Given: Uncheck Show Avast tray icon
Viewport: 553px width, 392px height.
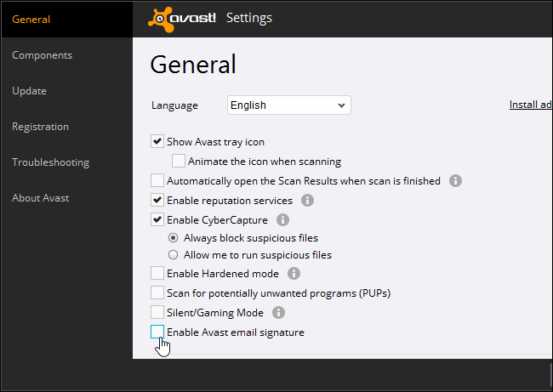Looking at the screenshot, I should [157, 141].
